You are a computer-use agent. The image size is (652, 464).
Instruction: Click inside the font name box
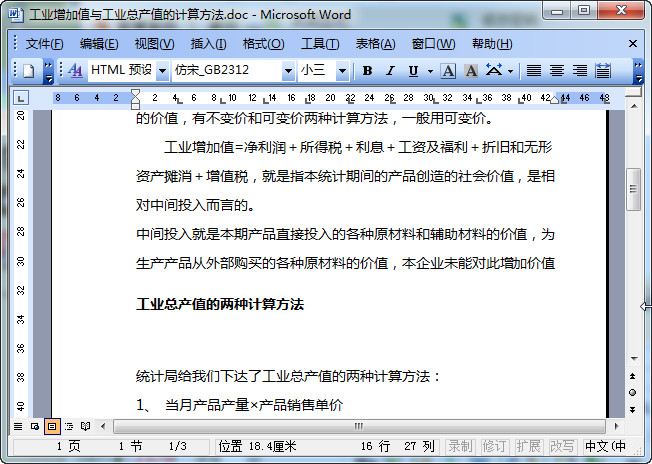227,71
